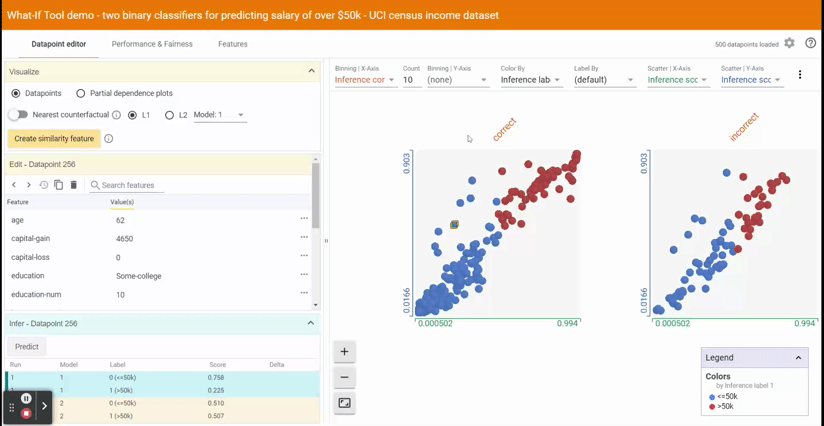Zoom in with the plus button
Image resolution: width=824 pixels, height=426 pixels.
point(345,352)
